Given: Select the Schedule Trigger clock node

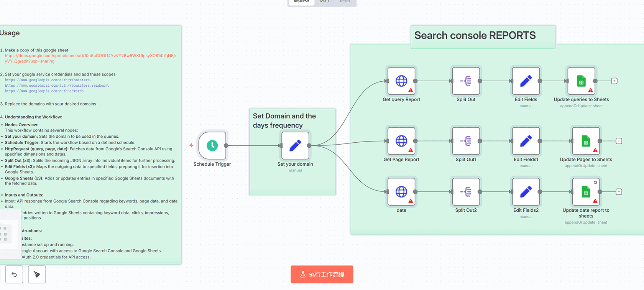Looking at the screenshot, I should [x=212, y=145].
